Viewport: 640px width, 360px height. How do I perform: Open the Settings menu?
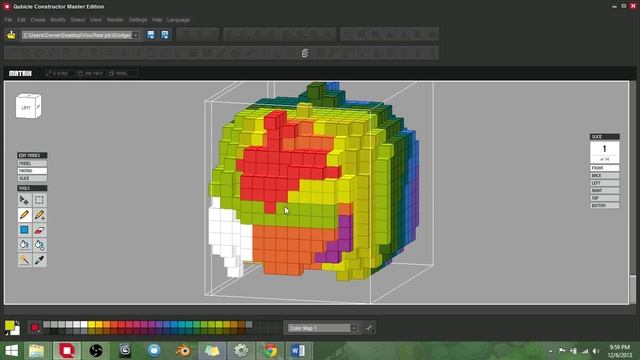138,20
